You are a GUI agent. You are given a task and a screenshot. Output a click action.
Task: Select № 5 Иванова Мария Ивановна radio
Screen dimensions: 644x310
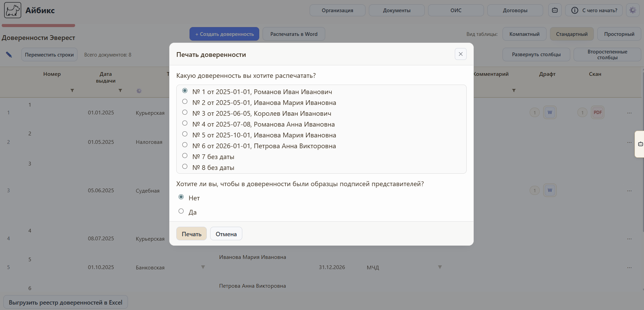pyautogui.click(x=185, y=134)
